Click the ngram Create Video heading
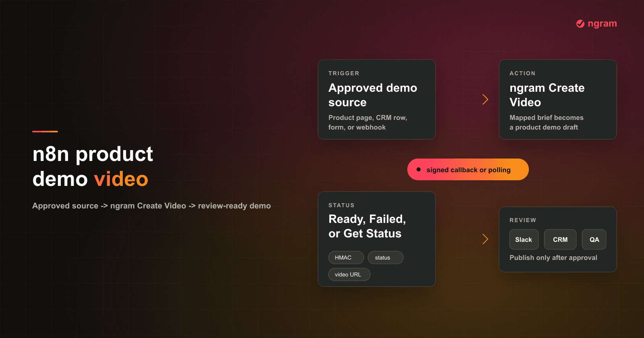This screenshot has height=338, width=644. click(x=547, y=95)
